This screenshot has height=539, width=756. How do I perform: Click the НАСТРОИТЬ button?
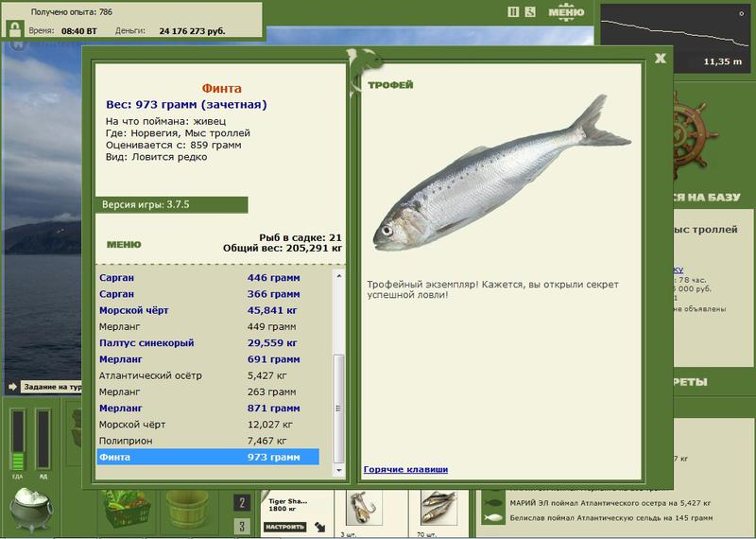coord(285,527)
